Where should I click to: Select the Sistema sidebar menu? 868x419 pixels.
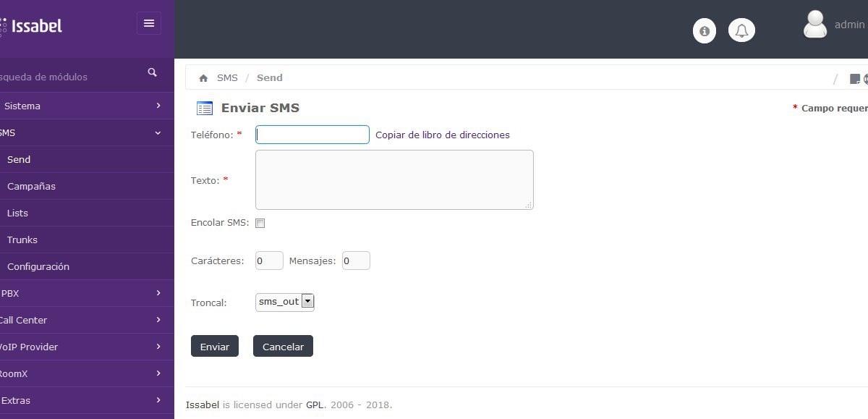[87, 106]
